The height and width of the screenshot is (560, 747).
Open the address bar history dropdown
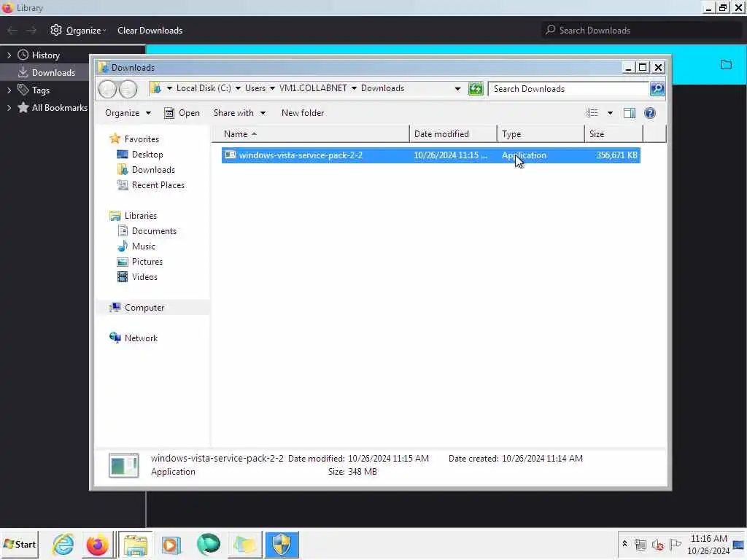point(457,89)
